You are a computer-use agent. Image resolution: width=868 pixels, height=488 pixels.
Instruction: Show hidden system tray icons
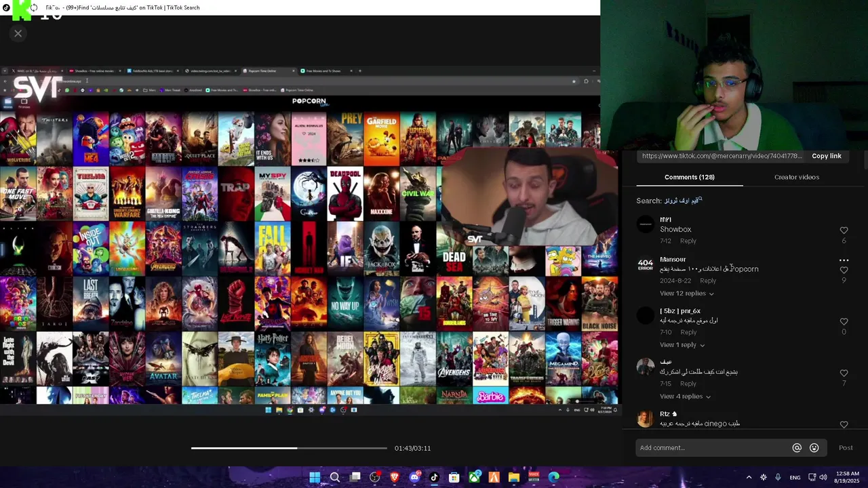click(x=749, y=477)
